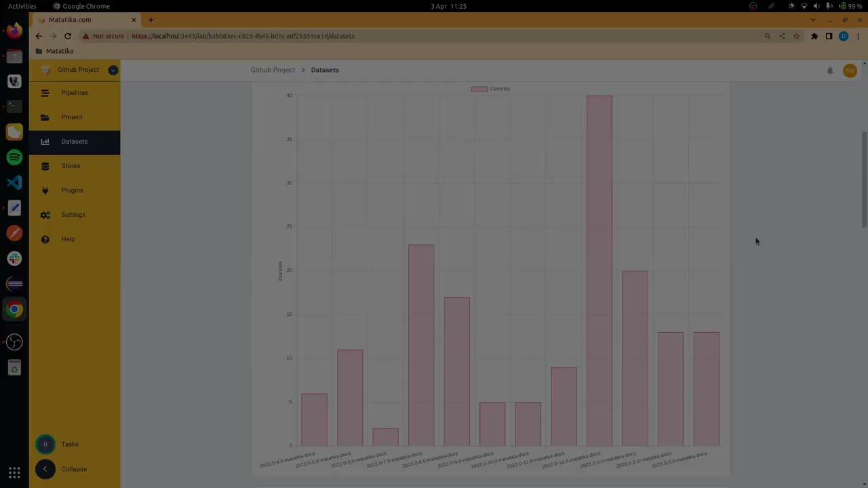This screenshot has height=488, width=868.
Task: Click the date and time in top bar
Action: (448, 6)
